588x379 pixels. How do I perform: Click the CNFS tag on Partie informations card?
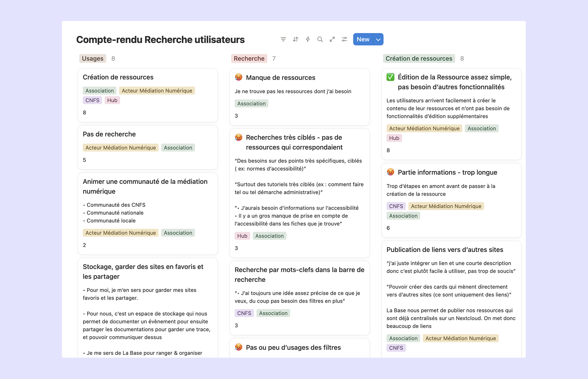(x=396, y=206)
